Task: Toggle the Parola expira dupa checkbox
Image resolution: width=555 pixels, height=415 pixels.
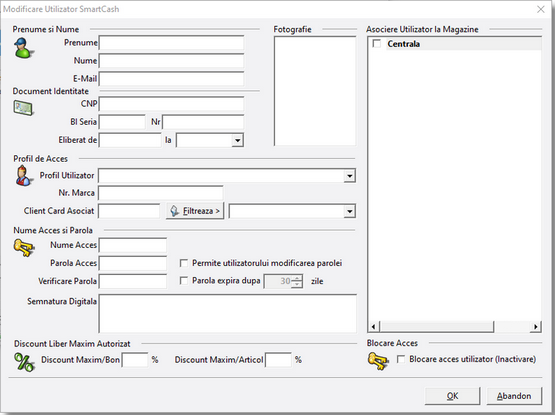Action: (184, 281)
